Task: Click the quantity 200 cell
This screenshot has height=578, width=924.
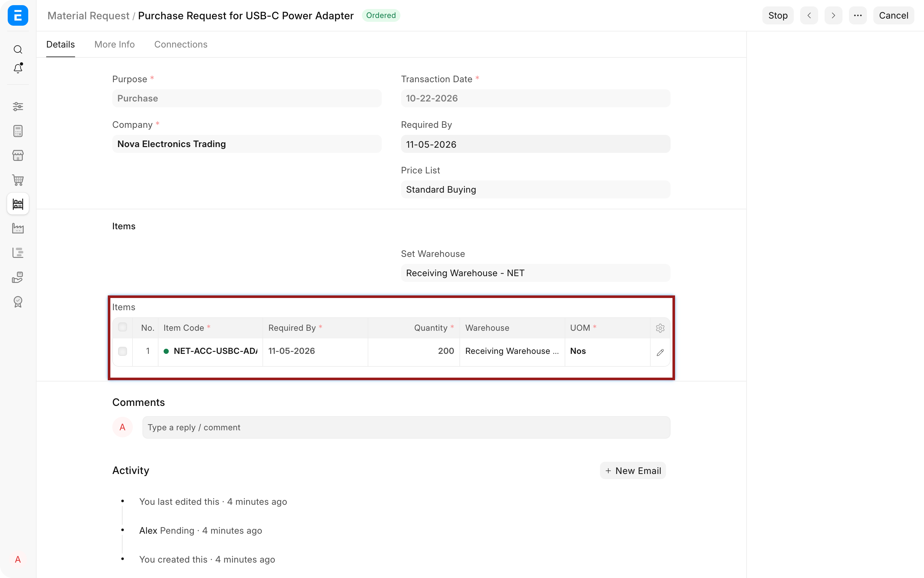Action: [414, 351]
